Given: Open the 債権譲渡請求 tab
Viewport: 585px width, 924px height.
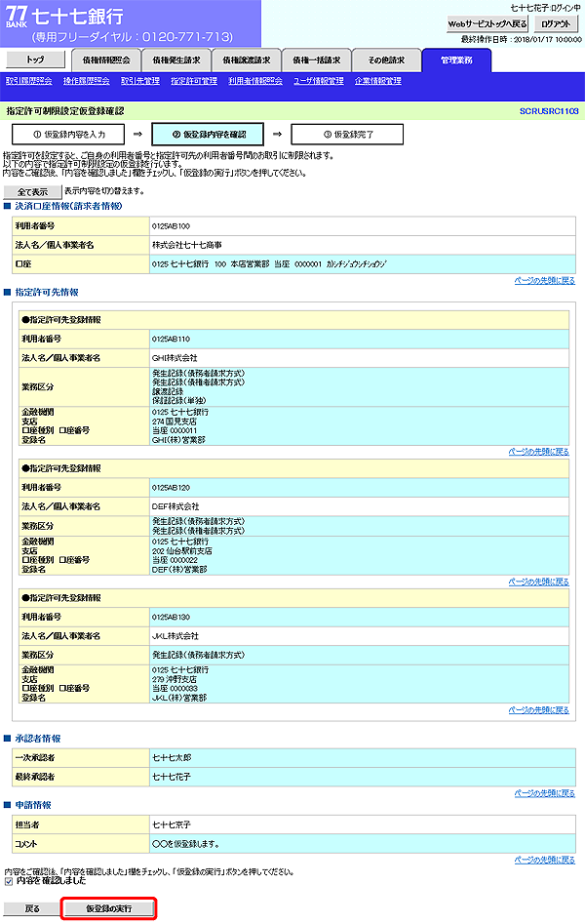Looking at the screenshot, I should pyautogui.click(x=248, y=60).
